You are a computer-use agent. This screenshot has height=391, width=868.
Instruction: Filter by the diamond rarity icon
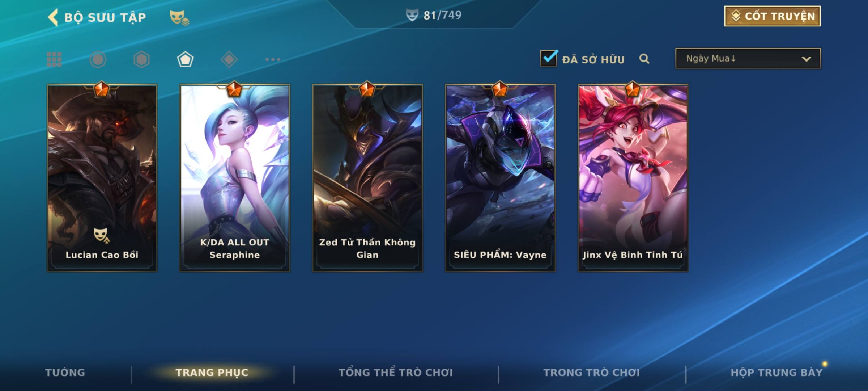(x=229, y=59)
